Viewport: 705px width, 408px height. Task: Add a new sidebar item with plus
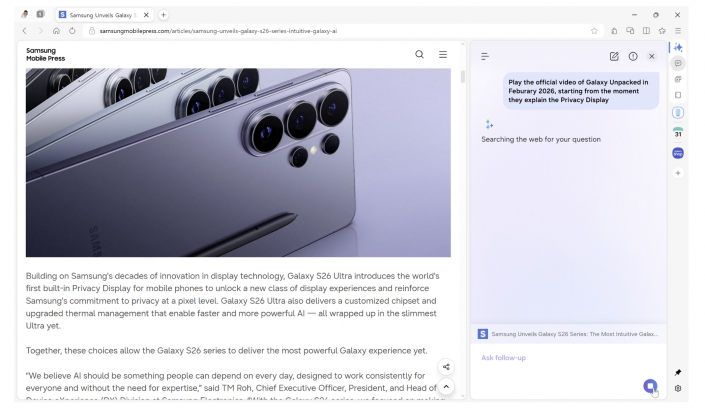[678, 173]
